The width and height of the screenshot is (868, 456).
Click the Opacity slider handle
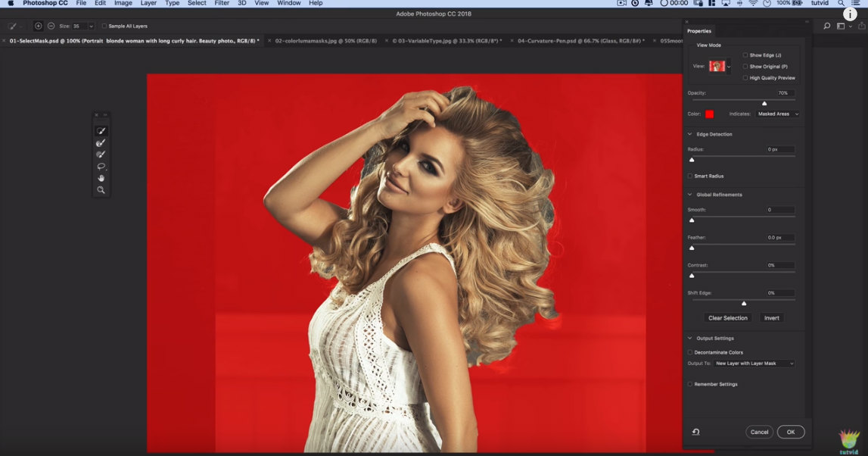point(764,103)
